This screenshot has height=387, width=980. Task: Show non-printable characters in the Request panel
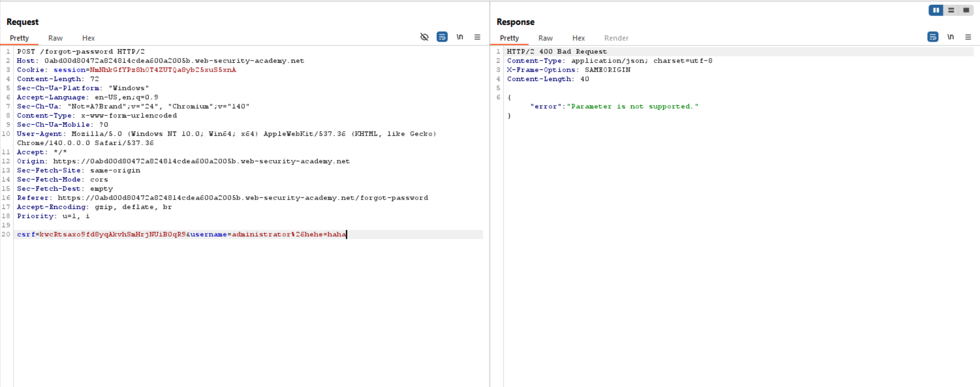click(x=459, y=37)
